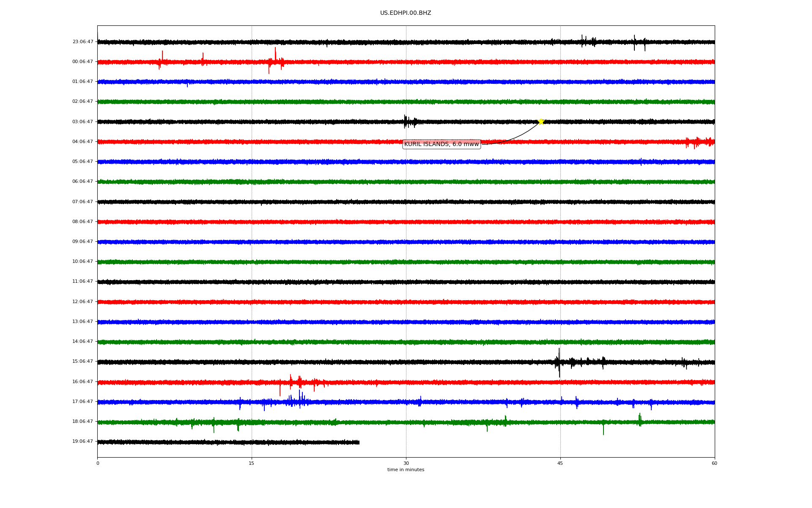Select the KURIL ISLANDS, 6.0 mww label
The height and width of the screenshot is (508, 812).
(x=442, y=144)
